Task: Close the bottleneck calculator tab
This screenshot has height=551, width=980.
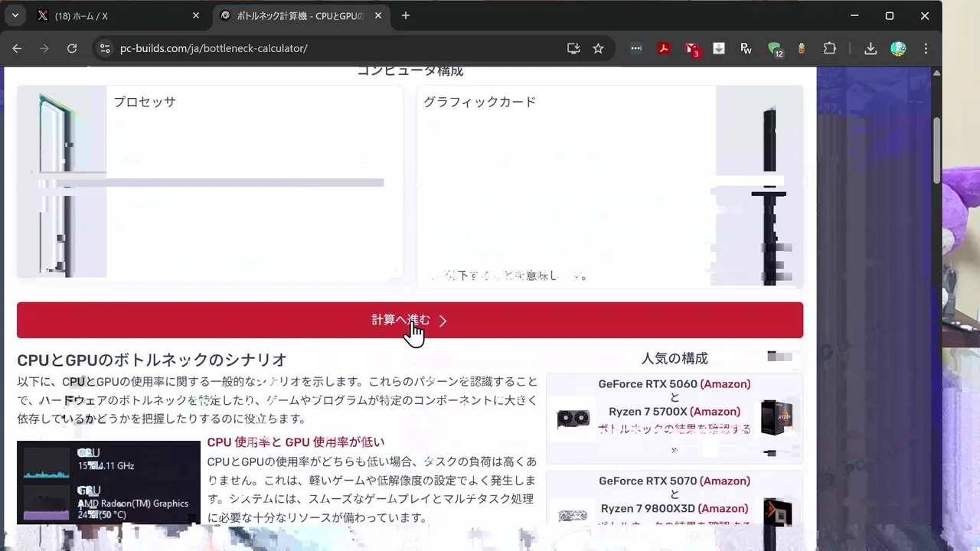Action: [377, 15]
